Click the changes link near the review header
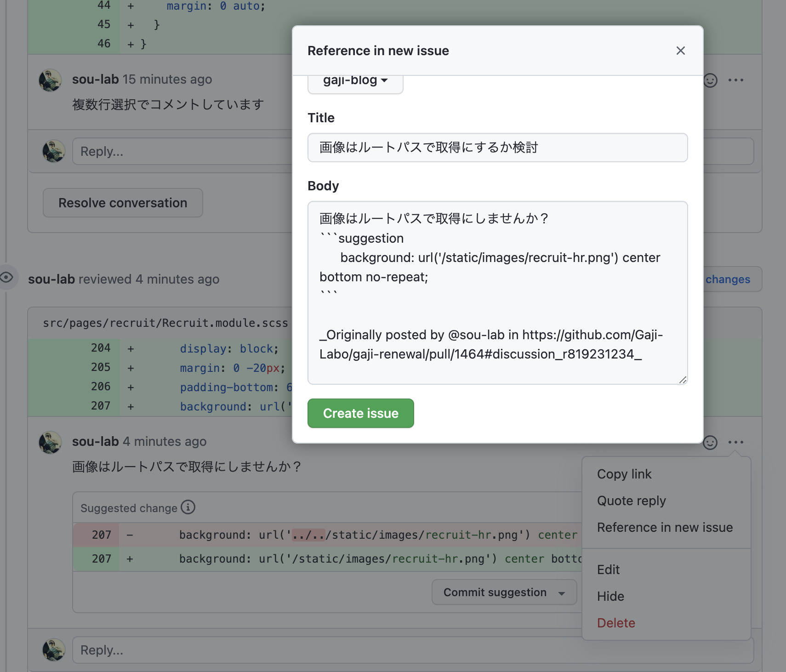This screenshot has height=672, width=786. pyautogui.click(x=728, y=279)
